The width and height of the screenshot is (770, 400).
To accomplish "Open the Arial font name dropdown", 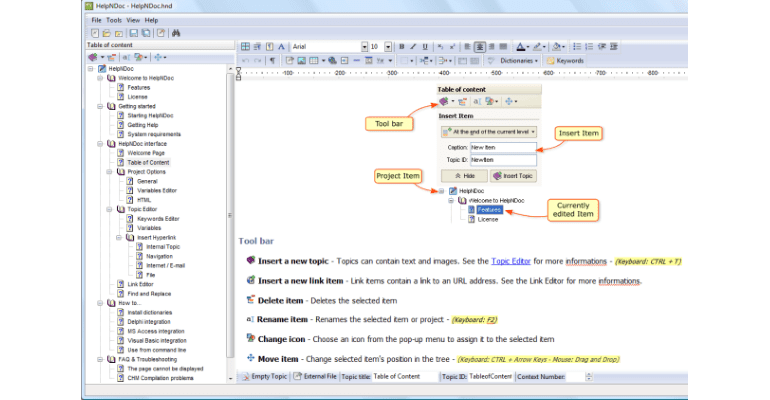I will [x=364, y=47].
